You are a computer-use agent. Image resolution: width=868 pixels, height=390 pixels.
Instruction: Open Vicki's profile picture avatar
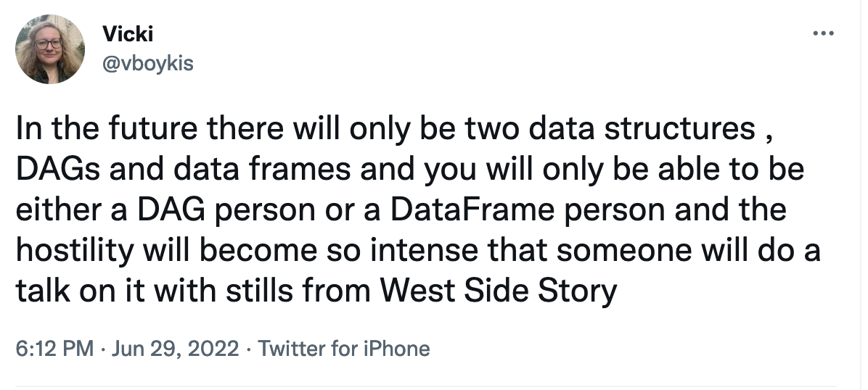tap(50, 49)
